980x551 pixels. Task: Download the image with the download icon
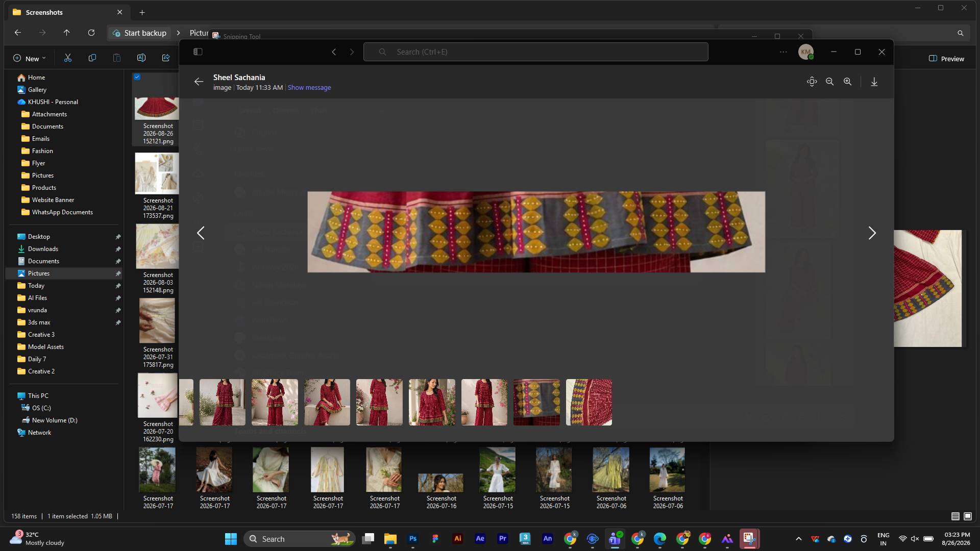874,82
